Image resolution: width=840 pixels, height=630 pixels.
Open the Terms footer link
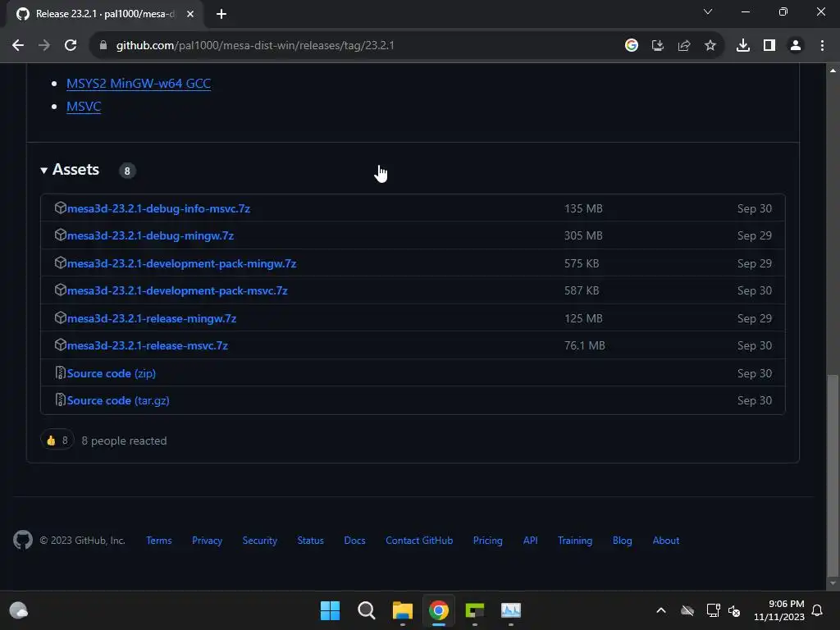159,541
